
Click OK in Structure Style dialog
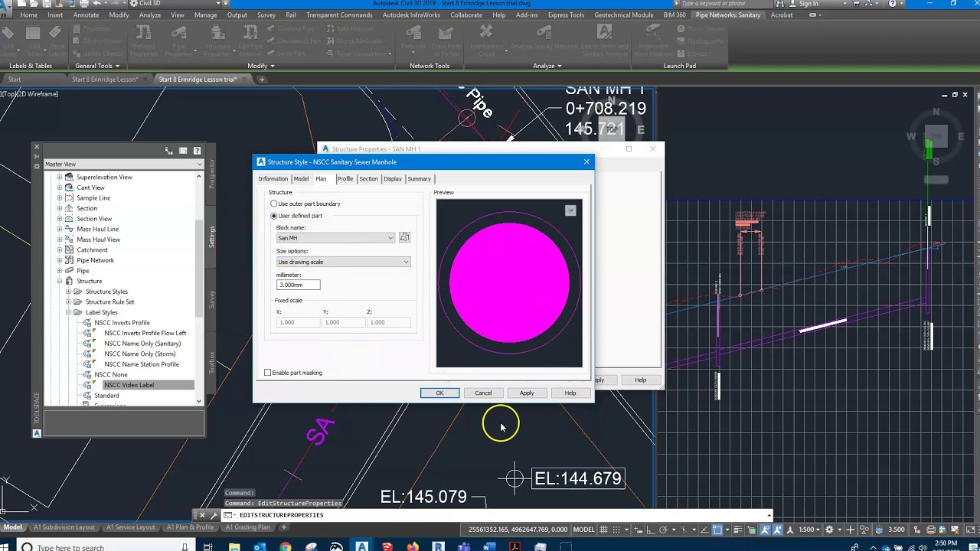tap(439, 393)
